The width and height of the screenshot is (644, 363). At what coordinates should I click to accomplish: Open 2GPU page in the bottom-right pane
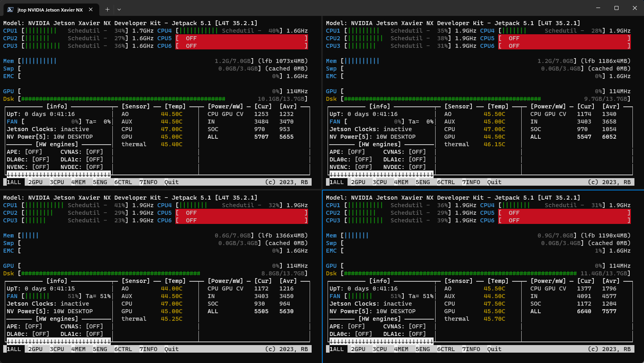point(358,349)
